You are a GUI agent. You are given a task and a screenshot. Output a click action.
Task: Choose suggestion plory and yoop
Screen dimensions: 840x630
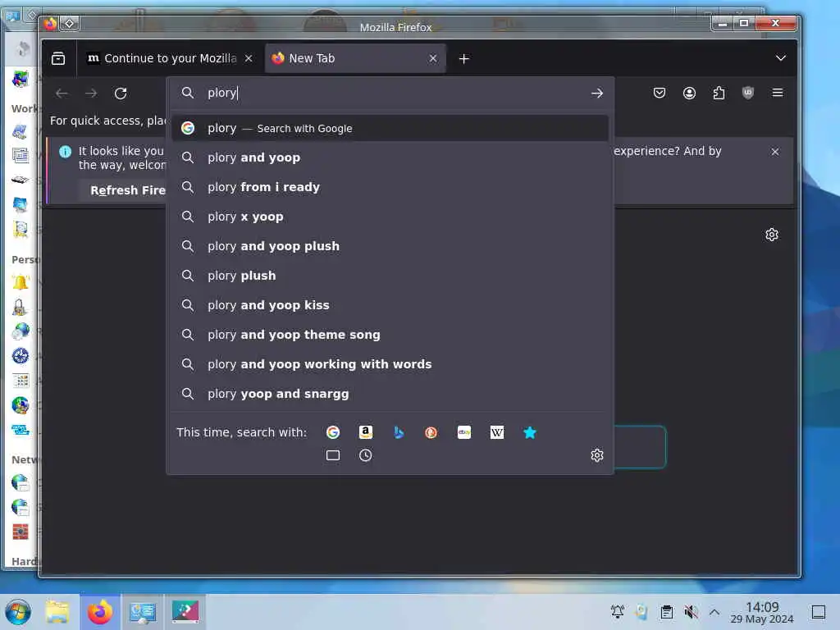(x=390, y=157)
